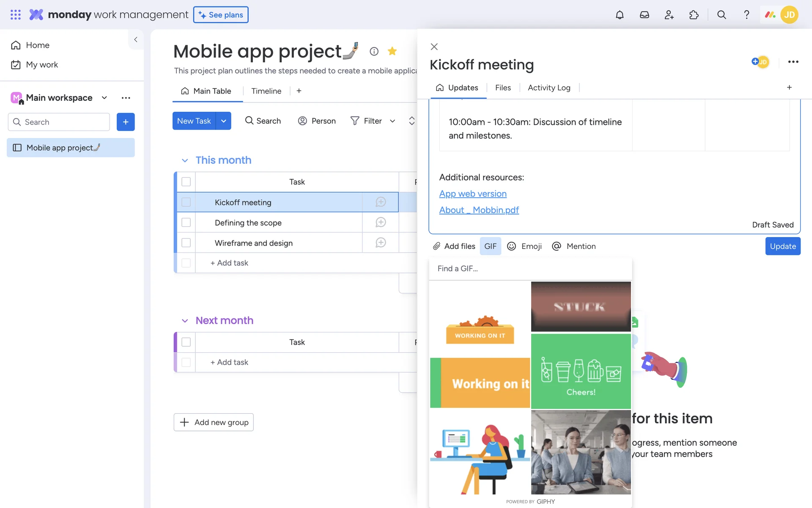Open the apps puzzle-piece icon
The image size is (812, 508).
(694, 15)
